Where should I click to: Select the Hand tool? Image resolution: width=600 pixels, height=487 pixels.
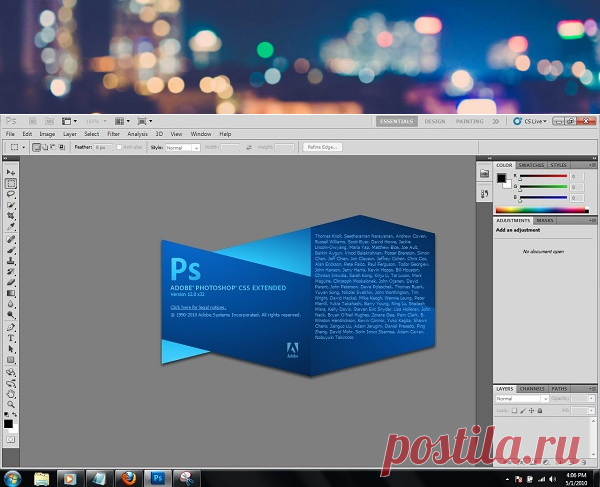pyautogui.click(x=11, y=394)
